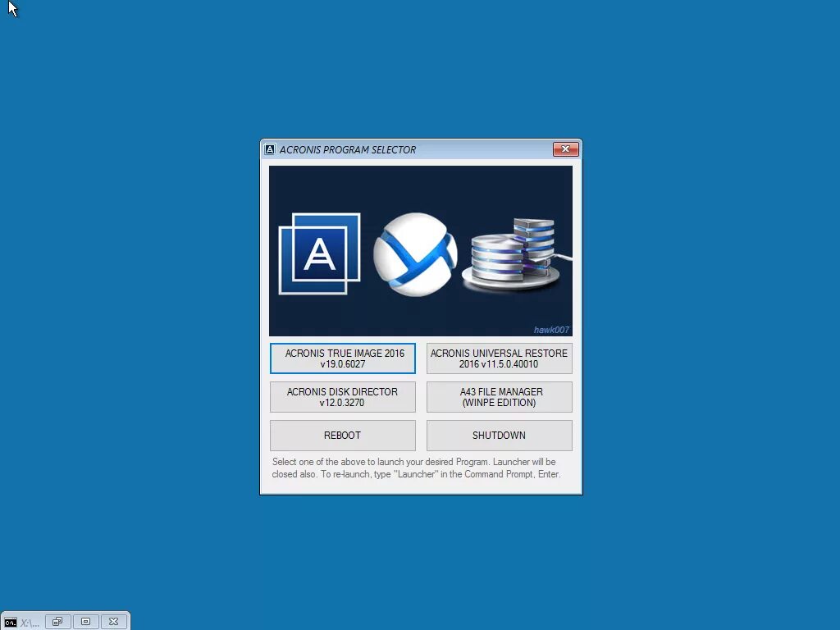Click the REBOOT button
Image resolution: width=840 pixels, height=630 pixels.
pyautogui.click(x=342, y=435)
